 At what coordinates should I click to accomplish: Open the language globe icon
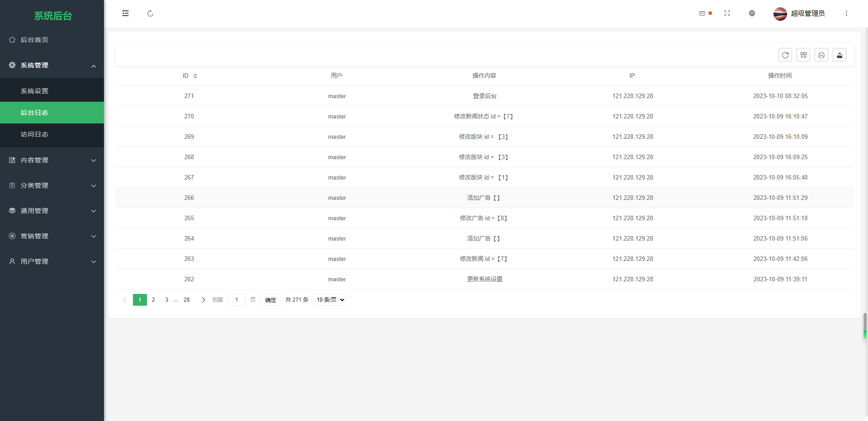pyautogui.click(x=752, y=14)
